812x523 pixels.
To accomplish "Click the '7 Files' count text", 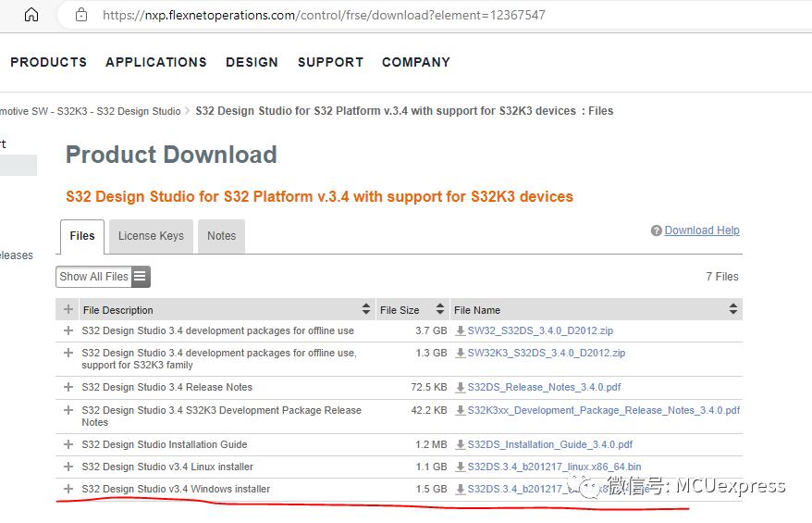I will pyautogui.click(x=722, y=277).
